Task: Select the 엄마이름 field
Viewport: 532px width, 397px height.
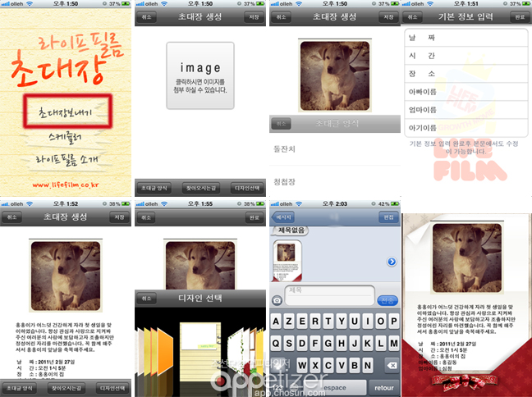Action: 466,110
